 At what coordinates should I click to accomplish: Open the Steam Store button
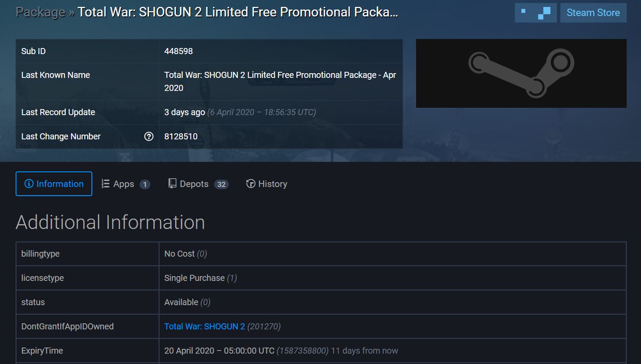coord(593,13)
